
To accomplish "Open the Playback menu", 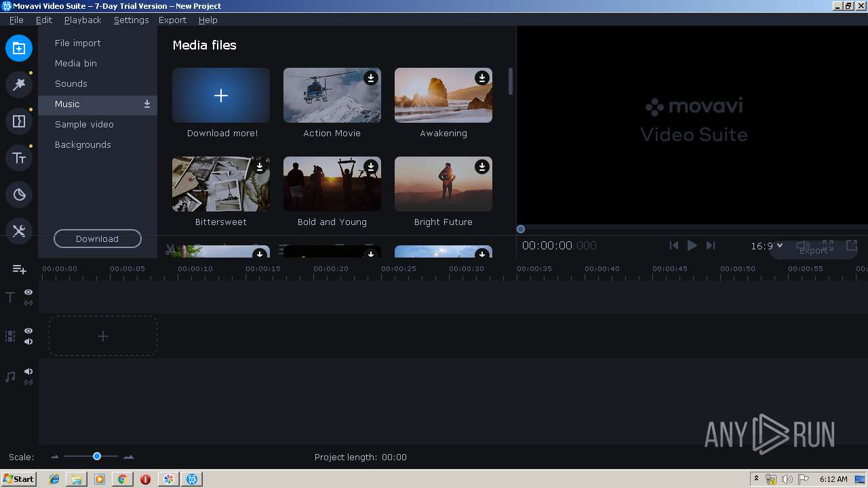I will [x=83, y=20].
